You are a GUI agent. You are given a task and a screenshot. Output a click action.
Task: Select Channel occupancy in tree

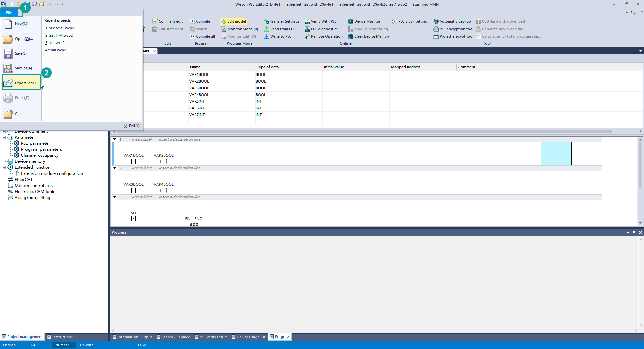click(x=40, y=155)
